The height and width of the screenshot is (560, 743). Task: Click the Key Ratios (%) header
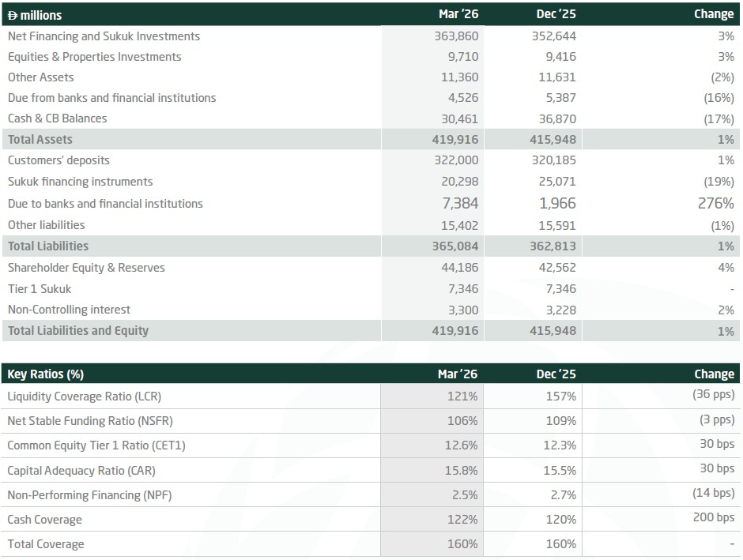click(46, 374)
